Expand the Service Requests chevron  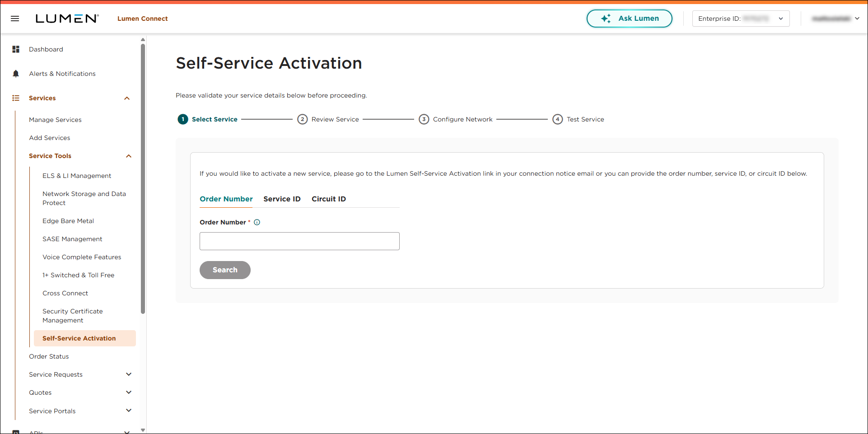tap(129, 374)
